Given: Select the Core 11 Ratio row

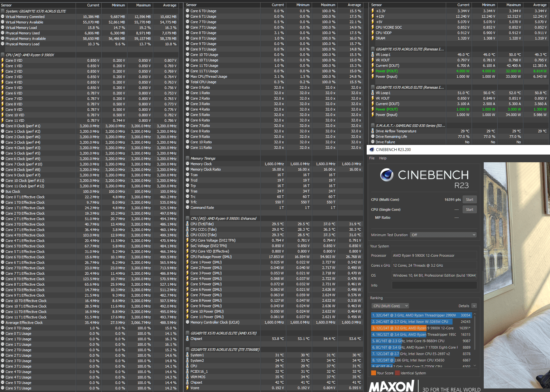Looking at the screenshot, I should point(274,147).
